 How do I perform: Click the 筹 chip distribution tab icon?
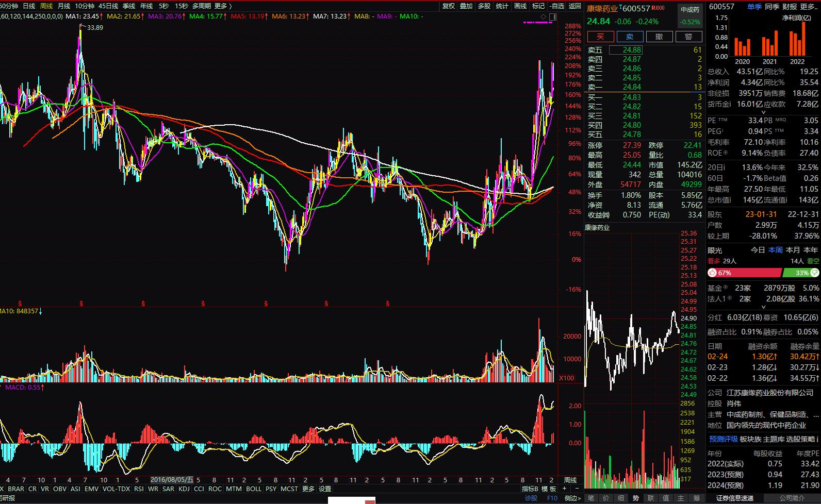(696, 498)
